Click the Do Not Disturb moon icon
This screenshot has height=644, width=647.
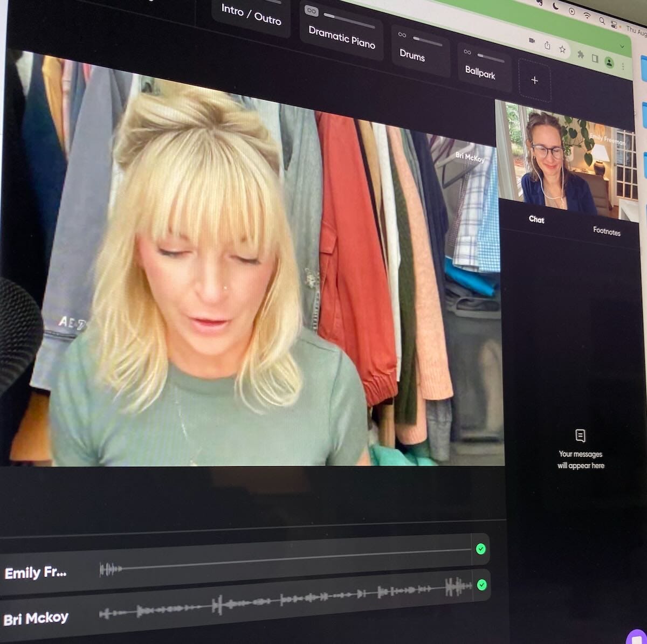(555, 6)
